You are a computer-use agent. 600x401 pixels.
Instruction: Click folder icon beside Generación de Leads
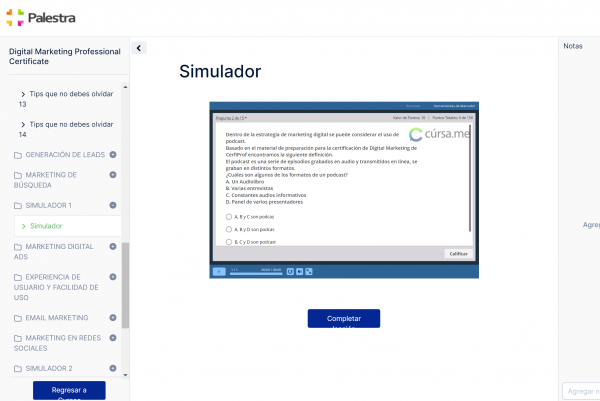click(17, 155)
